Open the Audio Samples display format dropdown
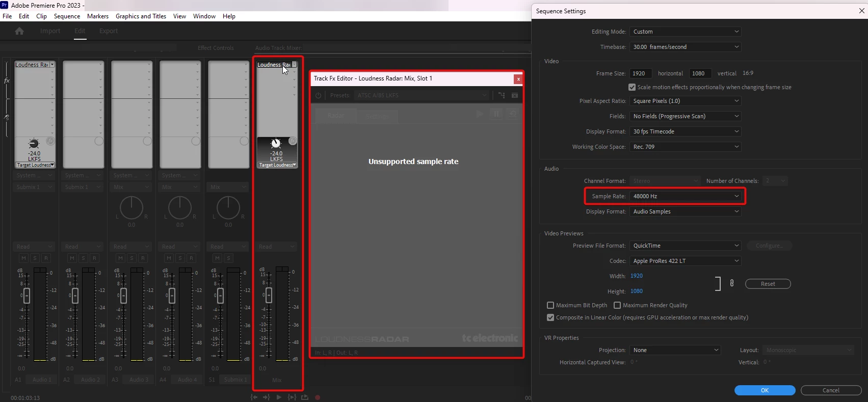 point(685,211)
